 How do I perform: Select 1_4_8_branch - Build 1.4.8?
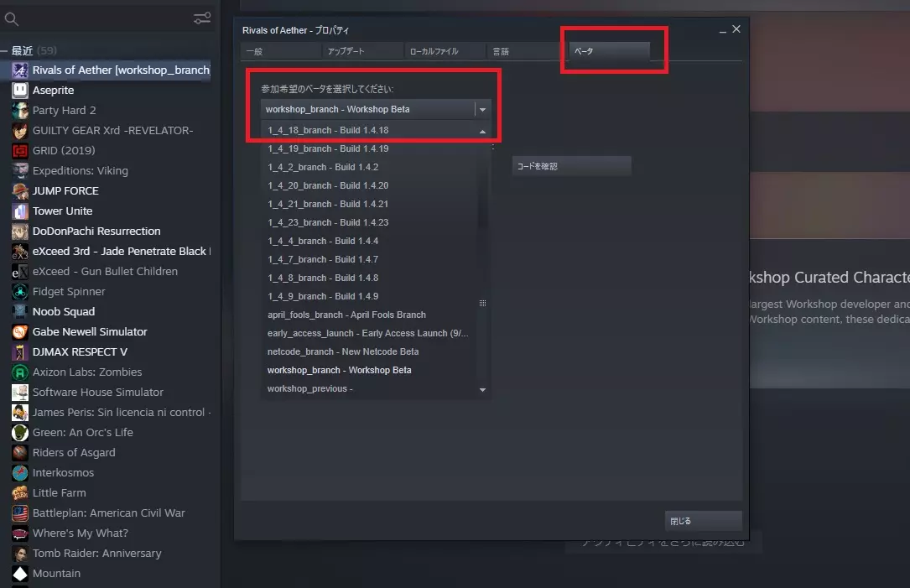tap(369, 278)
